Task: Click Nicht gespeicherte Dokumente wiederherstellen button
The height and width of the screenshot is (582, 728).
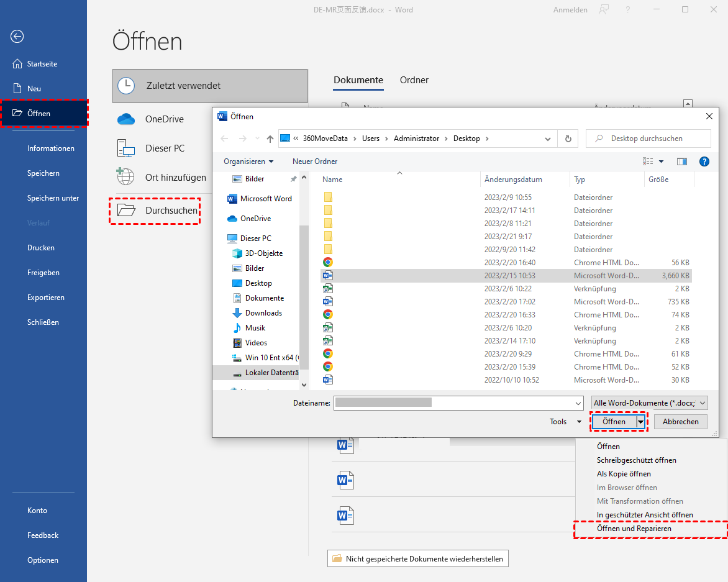Action: point(418,559)
